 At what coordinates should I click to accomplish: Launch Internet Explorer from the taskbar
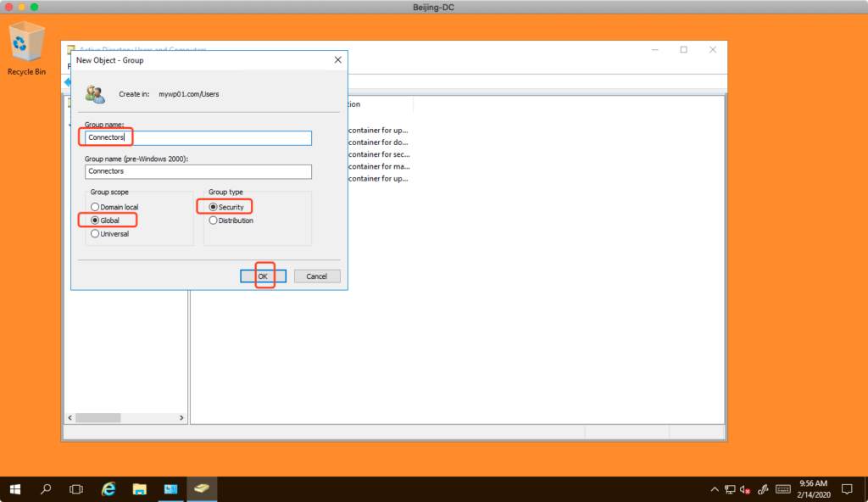click(108, 489)
